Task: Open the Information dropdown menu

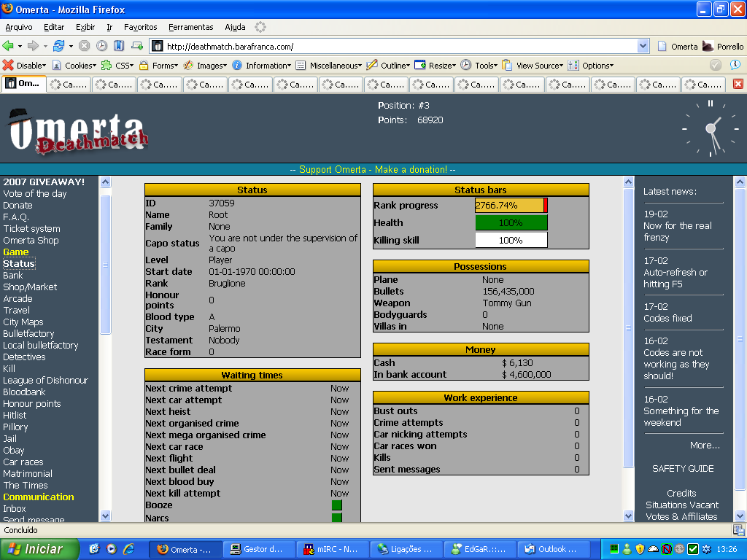Action: coord(262,65)
